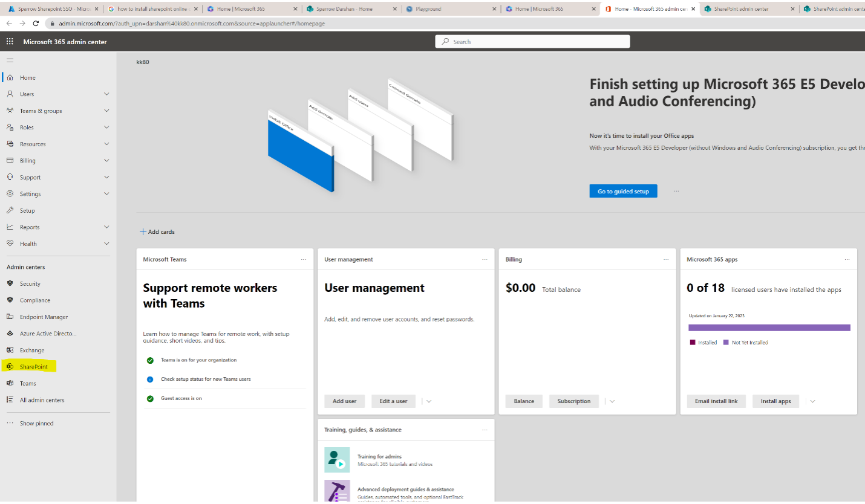Expand the Reports navigation section
Viewport: 865px width, 504px height.
click(106, 227)
